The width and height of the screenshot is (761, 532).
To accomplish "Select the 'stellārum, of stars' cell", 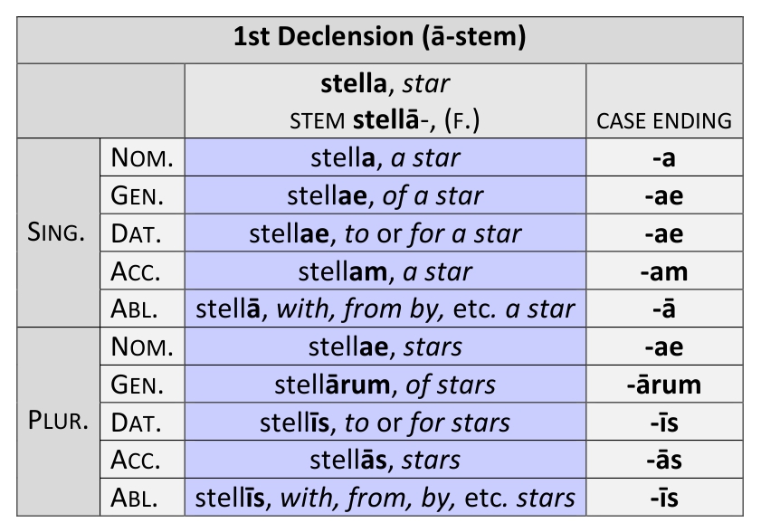I will 385,385.
